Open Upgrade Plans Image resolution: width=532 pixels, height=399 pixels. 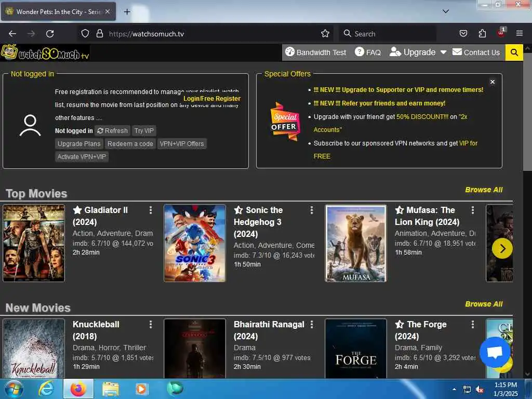79,144
